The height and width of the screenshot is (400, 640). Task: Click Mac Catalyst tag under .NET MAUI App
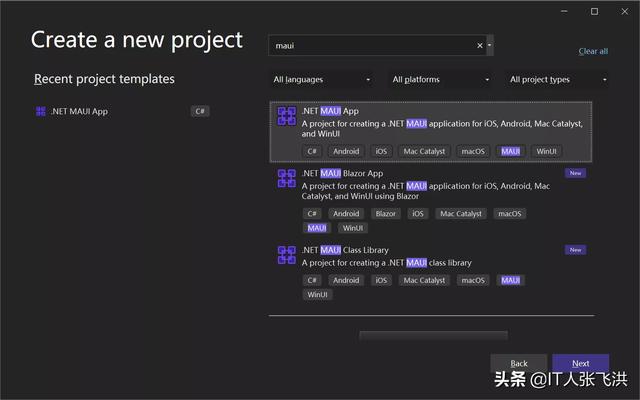(424, 151)
